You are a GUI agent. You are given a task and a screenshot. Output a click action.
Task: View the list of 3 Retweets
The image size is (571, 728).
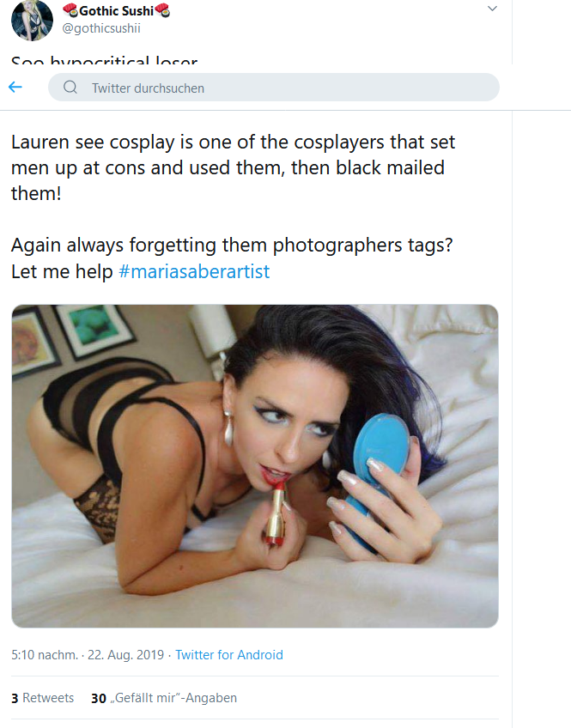42,698
